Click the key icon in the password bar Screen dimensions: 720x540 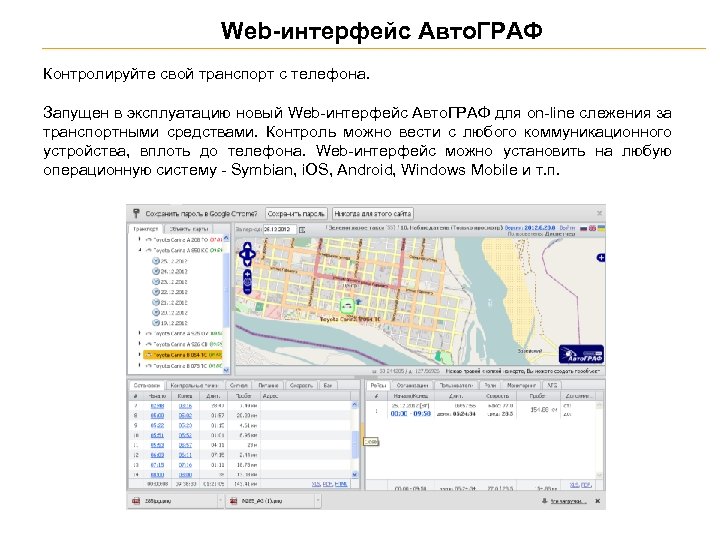pos(136,214)
